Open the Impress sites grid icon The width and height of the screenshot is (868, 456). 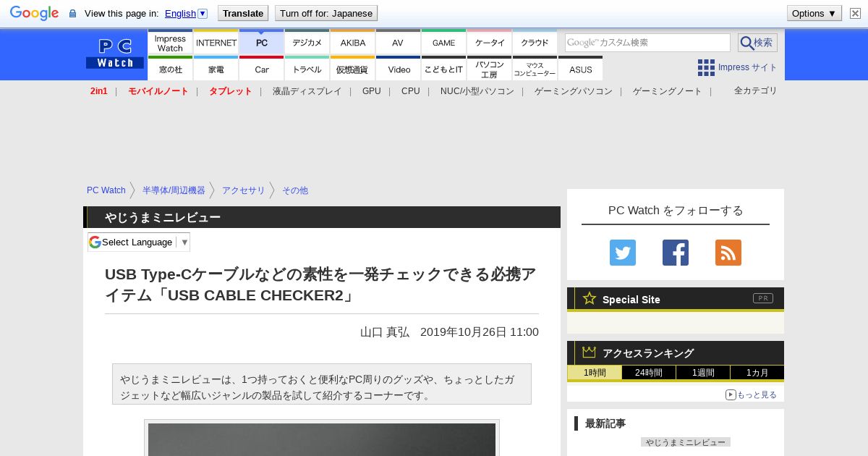[706, 67]
